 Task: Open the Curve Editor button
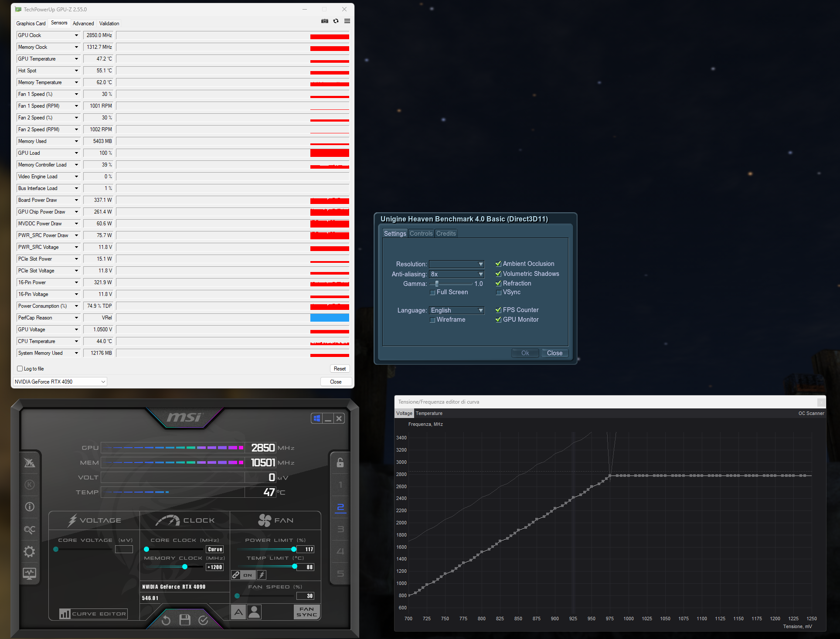pos(93,614)
